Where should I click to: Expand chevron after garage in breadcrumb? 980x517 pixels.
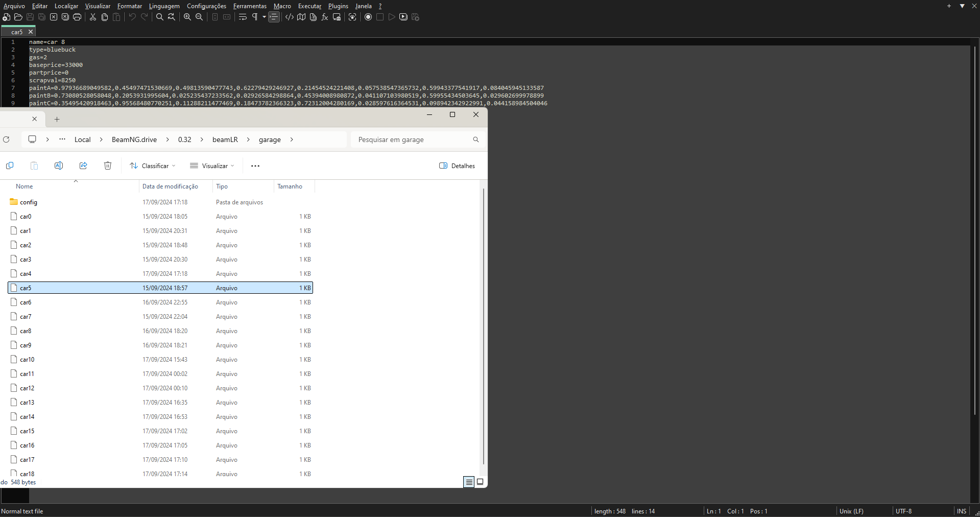pyautogui.click(x=292, y=139)
